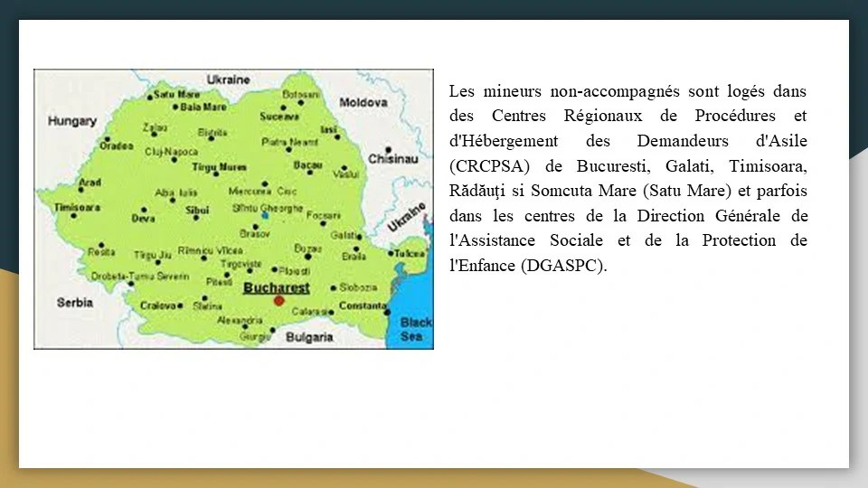
Task: Click the Bucharest label on the map
Action: pos(276,287)
